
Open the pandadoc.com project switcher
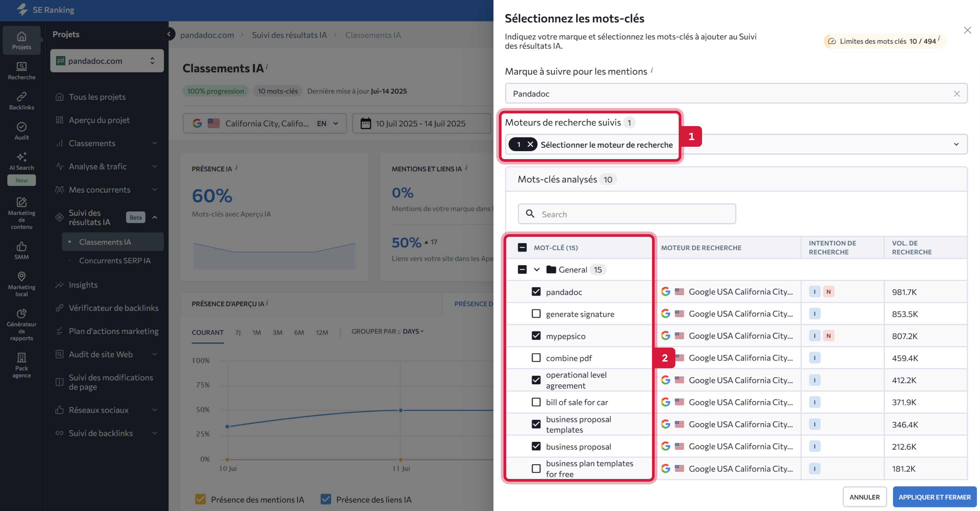(x=107, y=60)
